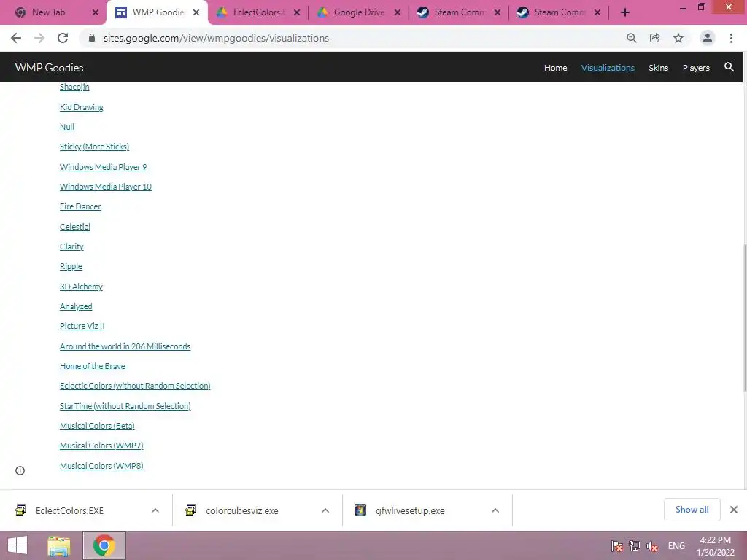The image size is (747, 560).
Task: Click the site info circle icon at bottom left
Action: click(20, 470)
